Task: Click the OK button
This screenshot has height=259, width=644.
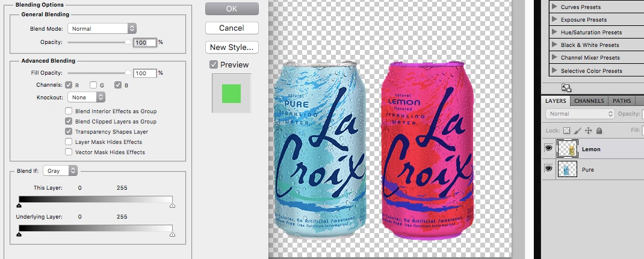Action: coord(232,8)
